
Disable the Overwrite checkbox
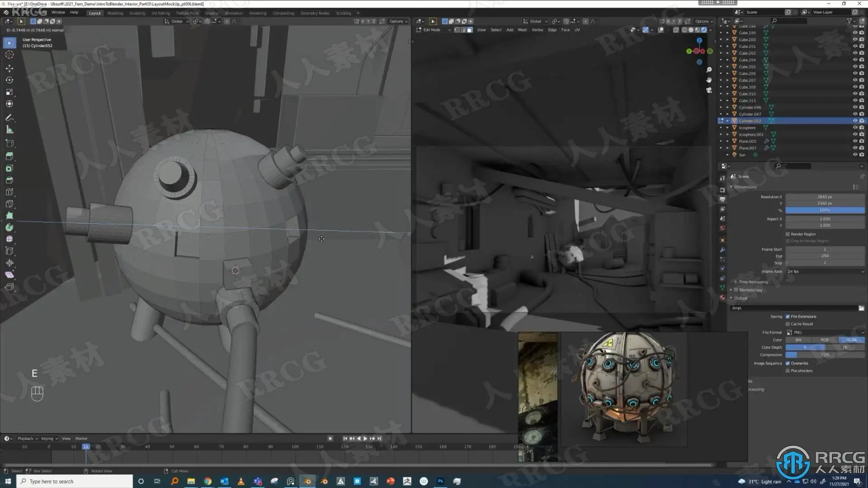pyautogui.click(x=788, y=363)
